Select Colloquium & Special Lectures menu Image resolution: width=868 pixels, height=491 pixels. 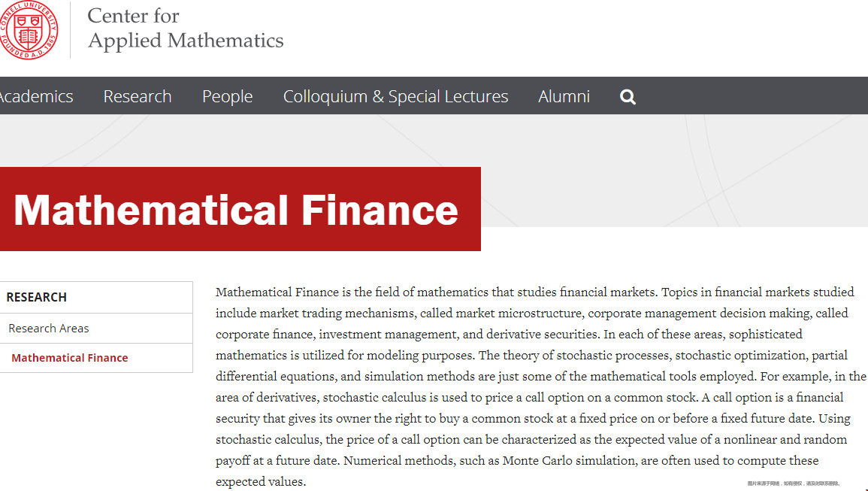click(x=395, y=96)
